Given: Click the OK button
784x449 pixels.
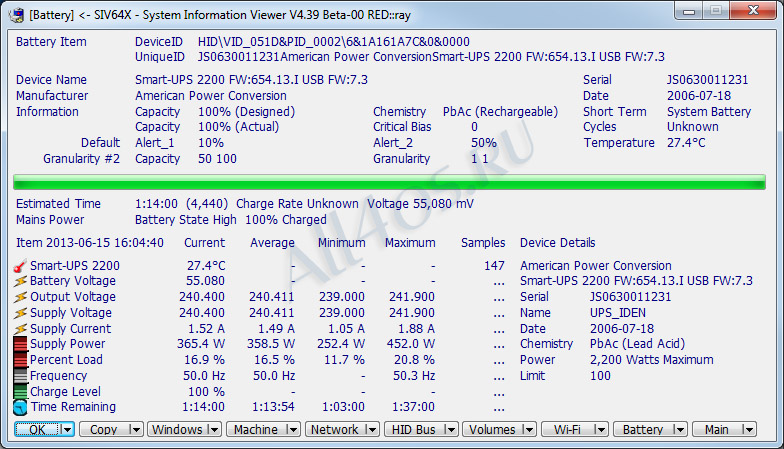Looking at the screenshot, I should pyautogui.click(x=38, y=430).
